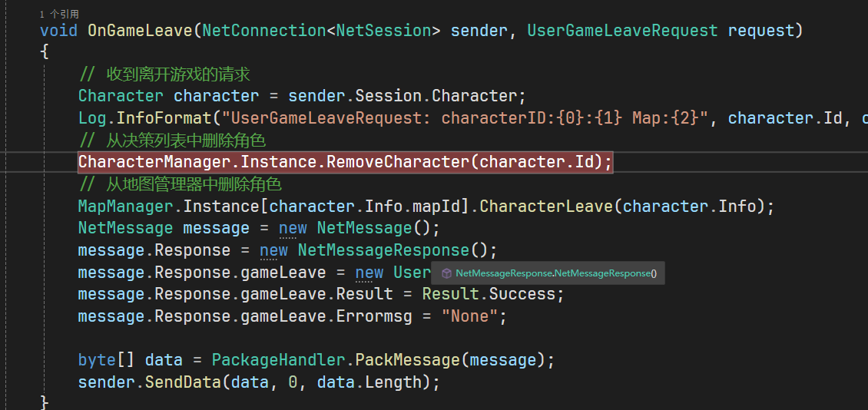The image size is (868, 410).
Task: Click the "None" string literal
Action: point(469,316)
